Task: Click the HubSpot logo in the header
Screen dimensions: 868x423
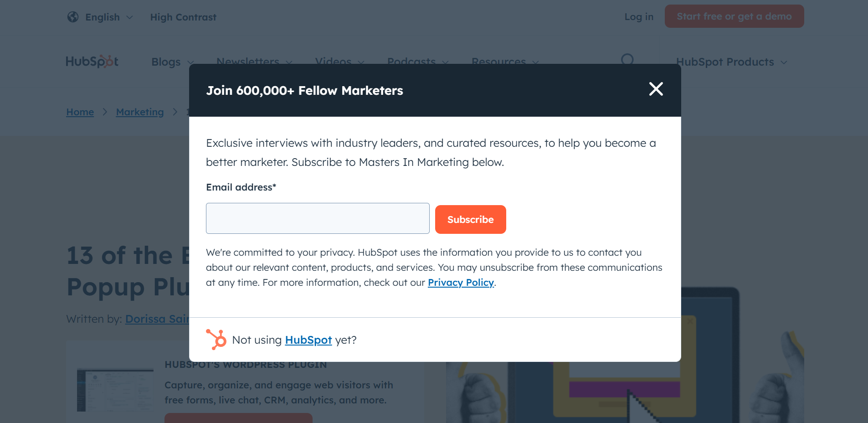Action: point(92,62)
